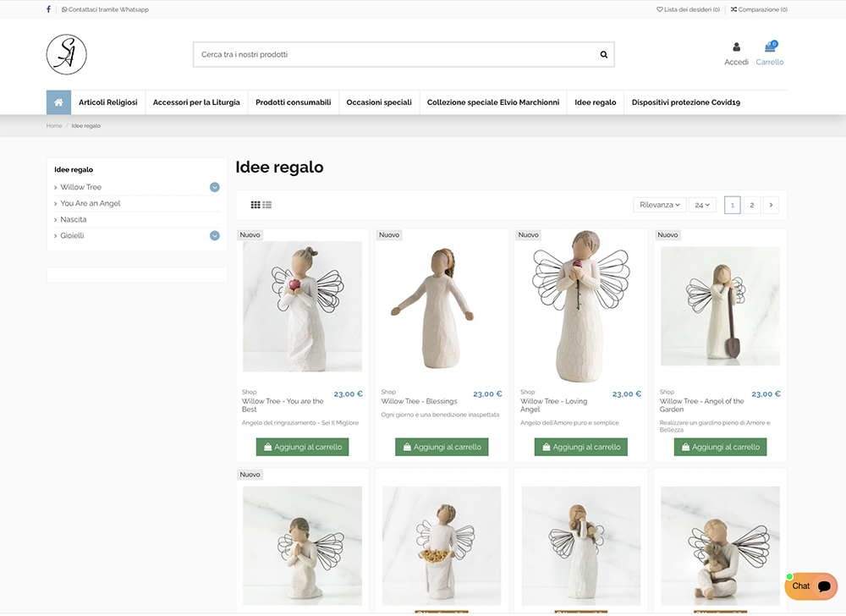Open the 24 items-per-page dropdown

point(702,205)
